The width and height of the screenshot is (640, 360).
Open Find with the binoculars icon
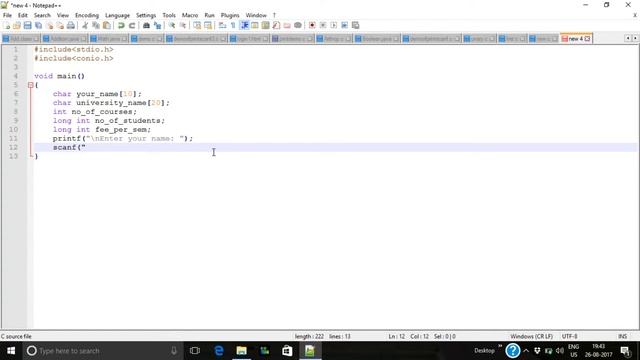(x=146, y=25)
